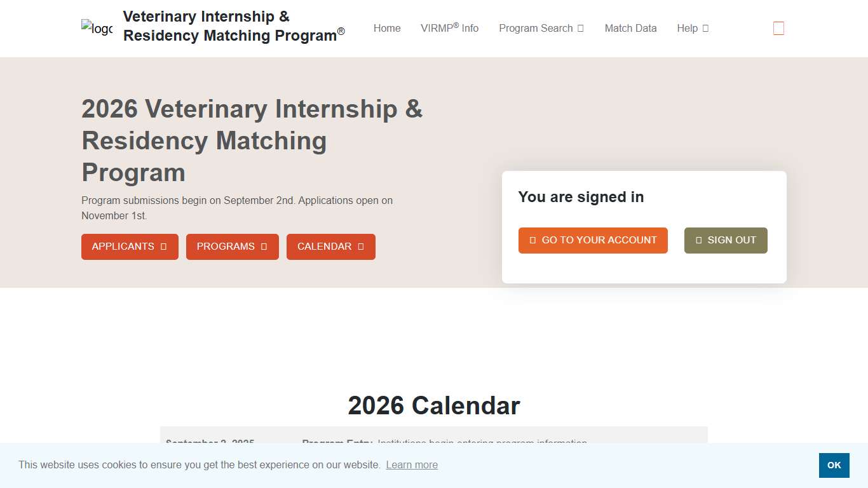
Task: Click the icon beside Sign Out text
Action: click(698, 240)
